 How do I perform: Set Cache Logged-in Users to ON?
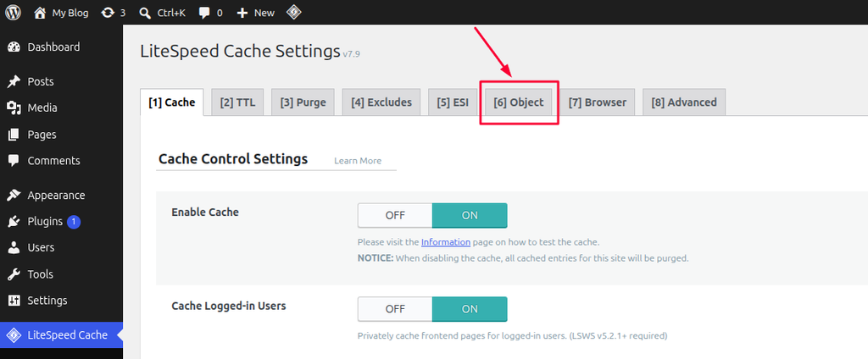click(x=470, y=309)
